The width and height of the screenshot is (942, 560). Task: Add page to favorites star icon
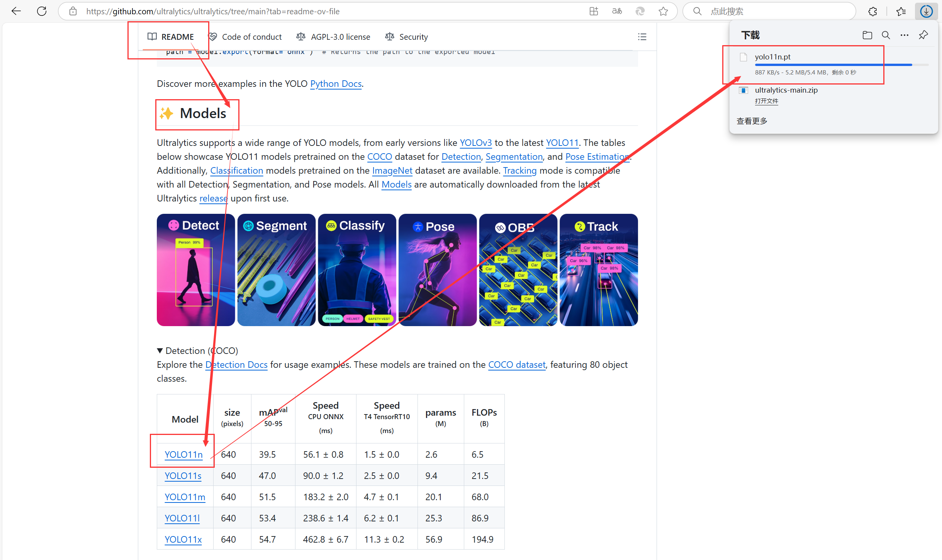pos(663,11)
